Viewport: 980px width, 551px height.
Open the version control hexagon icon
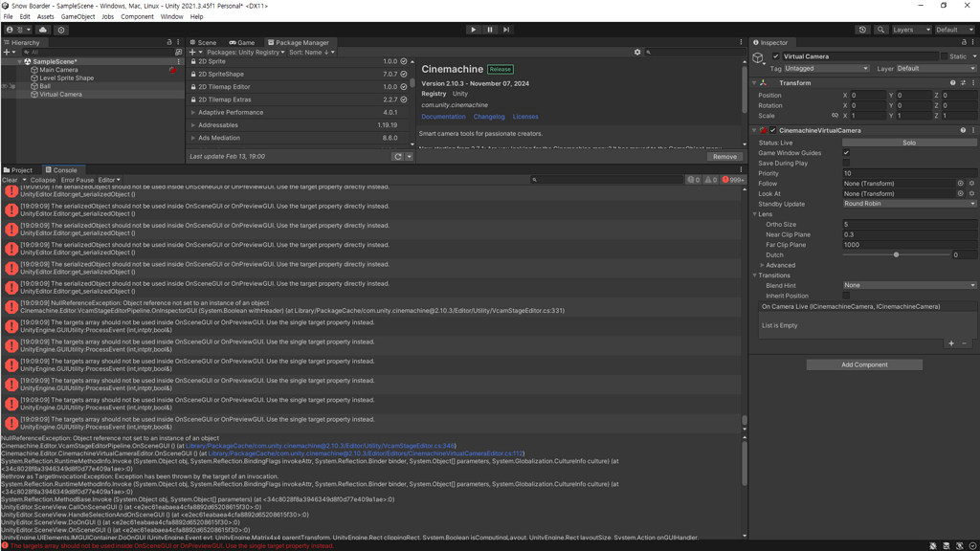(x=60, y=30)
